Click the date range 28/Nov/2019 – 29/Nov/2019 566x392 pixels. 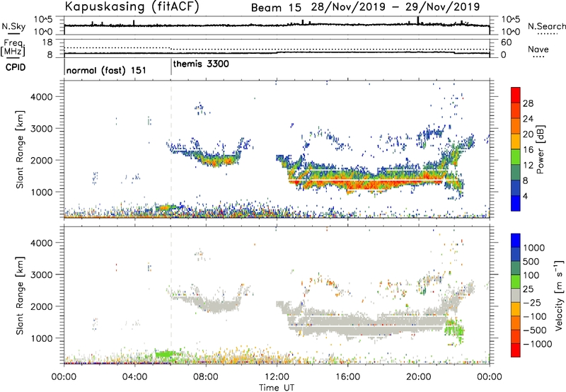click(x=395, y=7)
